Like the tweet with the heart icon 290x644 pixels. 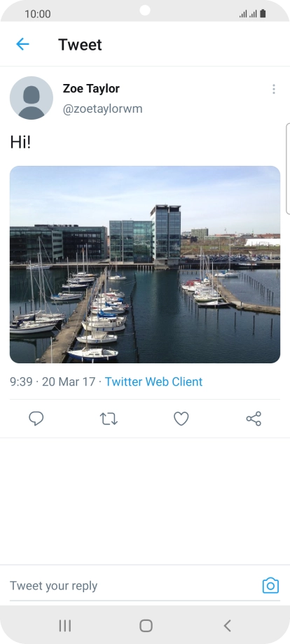coord(181,419)
